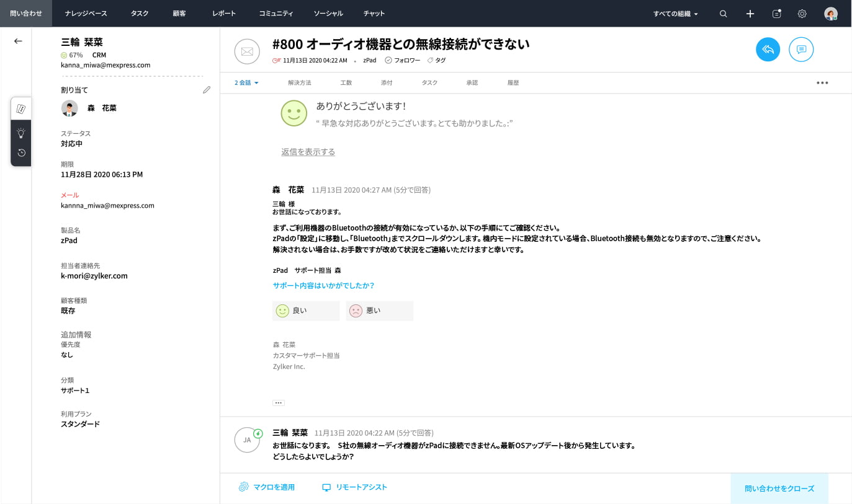Click 問い合わせをクローズ button
The height and width of the screenshot is (504, 852).
coord(779,489)
